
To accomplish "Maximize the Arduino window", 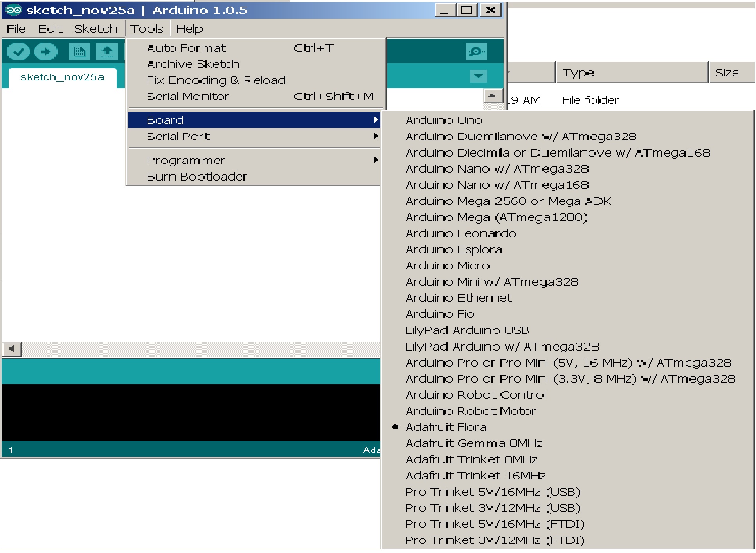I will pyautogui.click(x=467, y=10).
